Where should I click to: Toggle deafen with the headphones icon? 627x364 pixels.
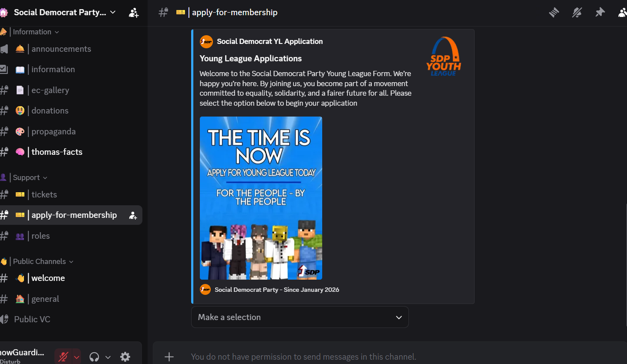(94, 357)
